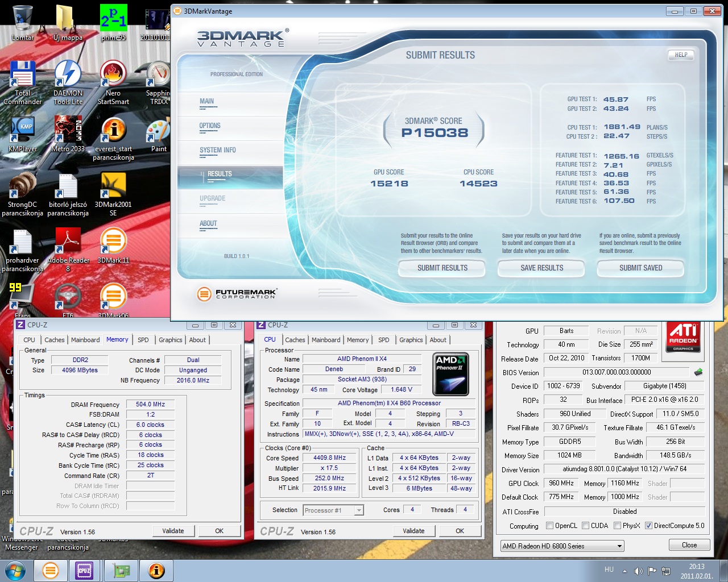Screen dimensions: 728x582
Task: Click the ATI Radeon logo in GPU-Z
Action: (683, 336)
